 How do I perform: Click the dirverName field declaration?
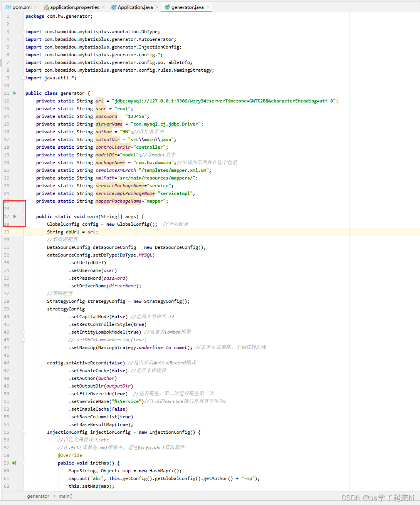pyautogui.click(x=109, y=124)
